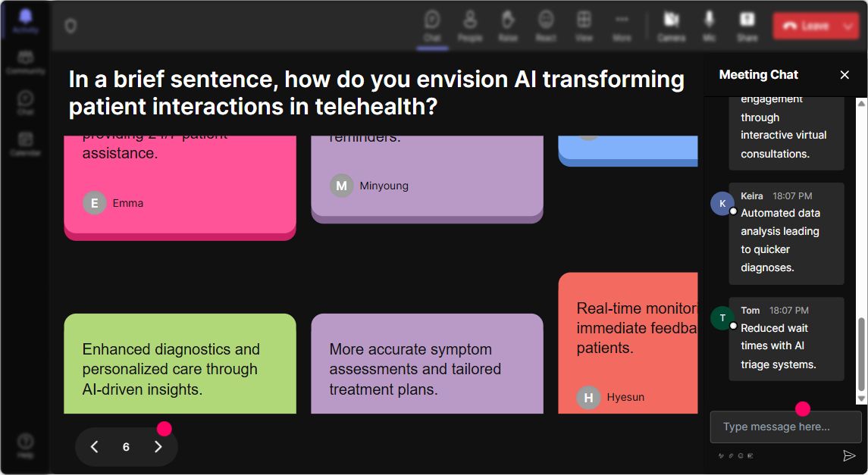
Task: Click the name Minyoung
Action: point(384,186)
